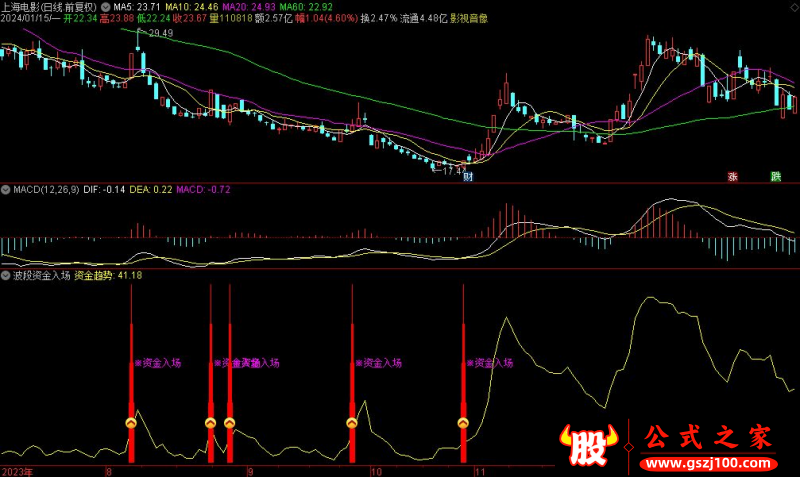Screen dimensions: 800x477
Task: Click the 波段资金入场 panel circle icon
Action: pos(6,275)
